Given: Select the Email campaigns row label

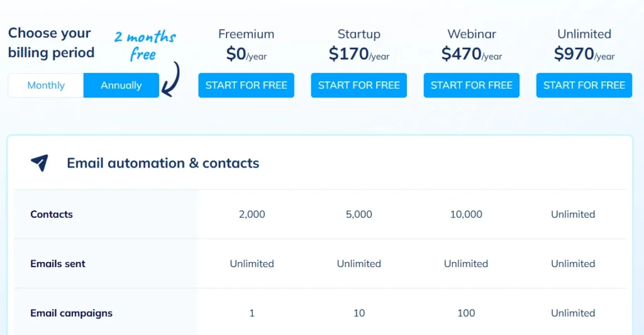Looking at the screenshot, I should point(72,313).
